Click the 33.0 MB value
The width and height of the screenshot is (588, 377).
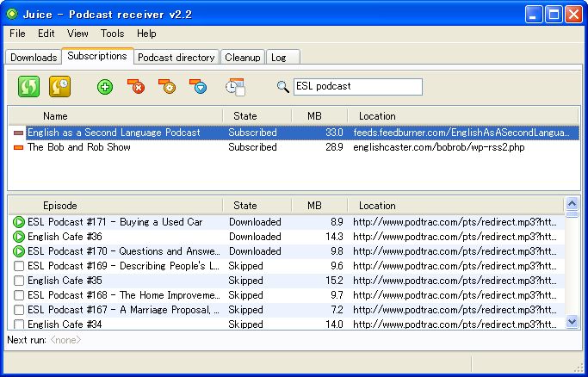pos(334,133)
